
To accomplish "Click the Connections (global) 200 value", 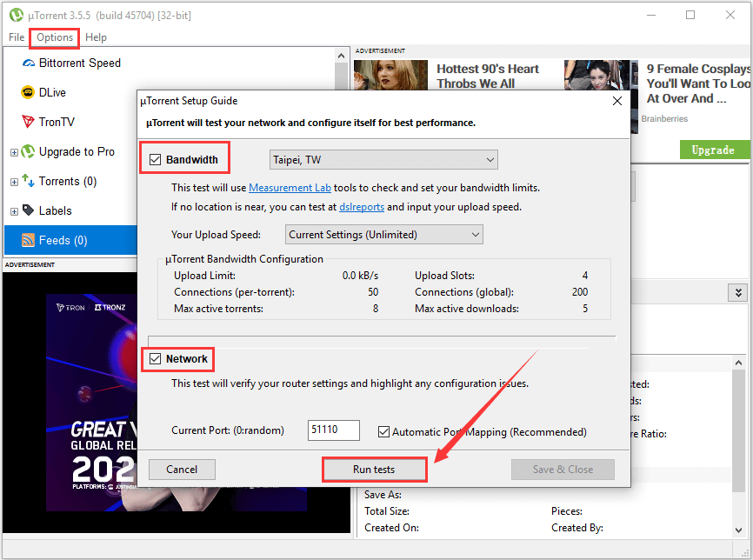I will click(x=580, y=292).
